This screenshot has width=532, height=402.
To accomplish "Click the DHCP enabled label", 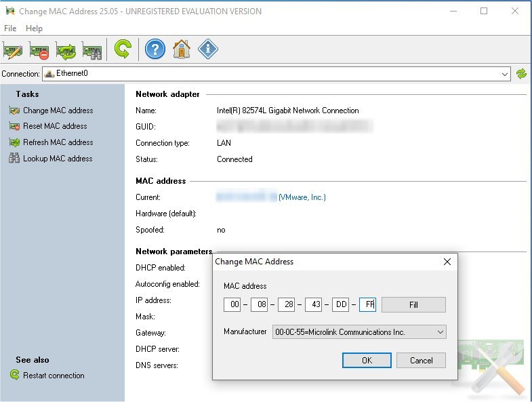I will (161, 268).
